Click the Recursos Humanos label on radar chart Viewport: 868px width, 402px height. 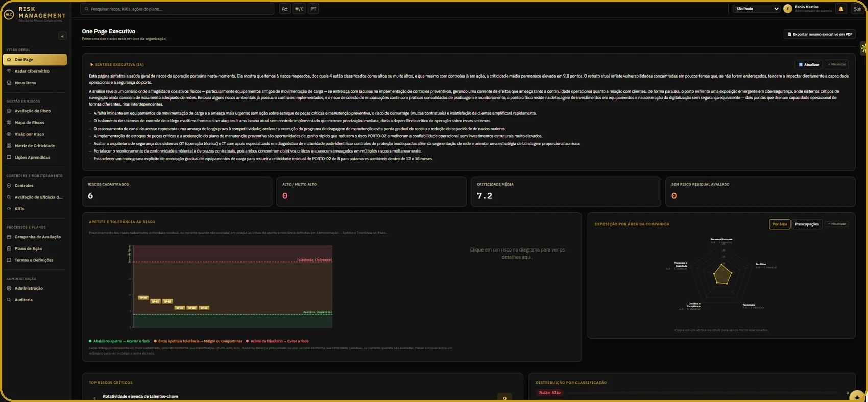coord(721,239)
